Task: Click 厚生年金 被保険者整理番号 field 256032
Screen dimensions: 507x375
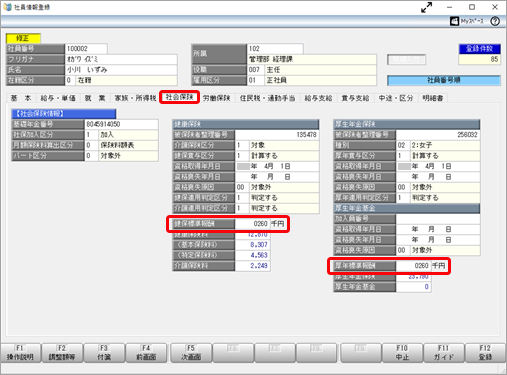Action: pos(438,135)
